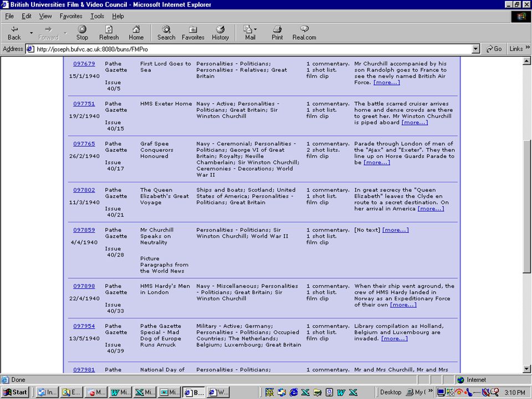Expand the Address bar dropdown list
Image resolution: width=532 pixels, height=399 pixels.
click(x=475, y=49)
